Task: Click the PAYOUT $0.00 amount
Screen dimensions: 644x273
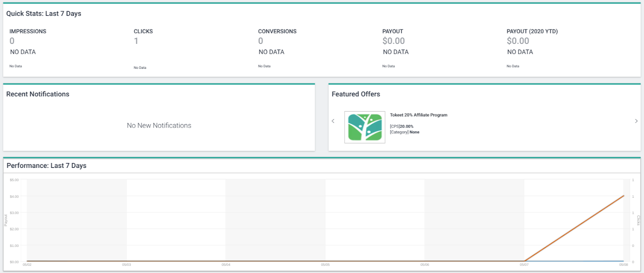Action: pyautogui.click(x=394, y=41)
